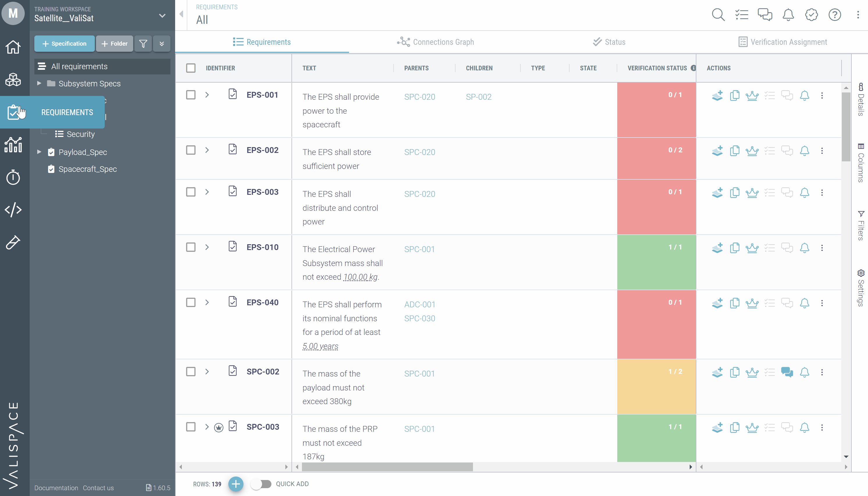
Task: Click the red 0/2 verification status cell
Action: click(656, 158)
